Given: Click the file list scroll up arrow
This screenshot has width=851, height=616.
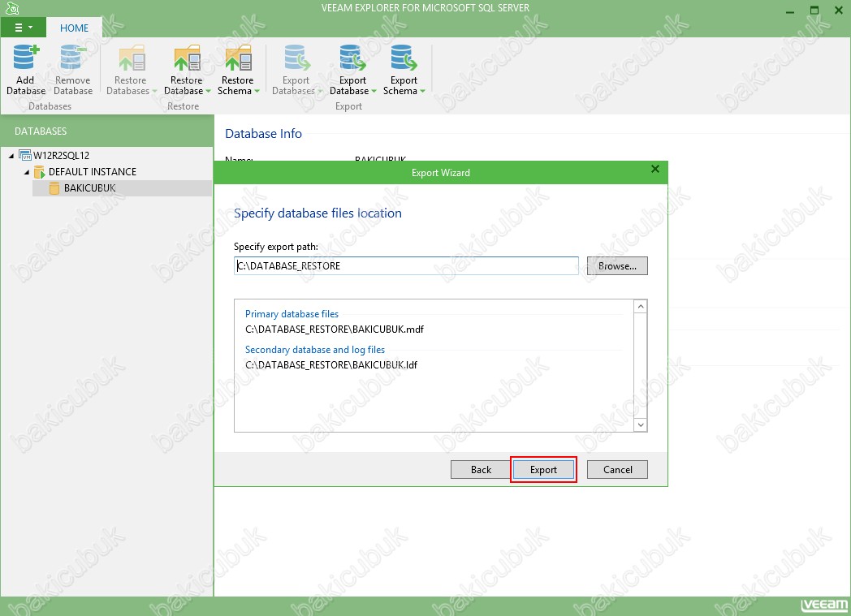Looking at the screenshot, I should pos(641,306).
